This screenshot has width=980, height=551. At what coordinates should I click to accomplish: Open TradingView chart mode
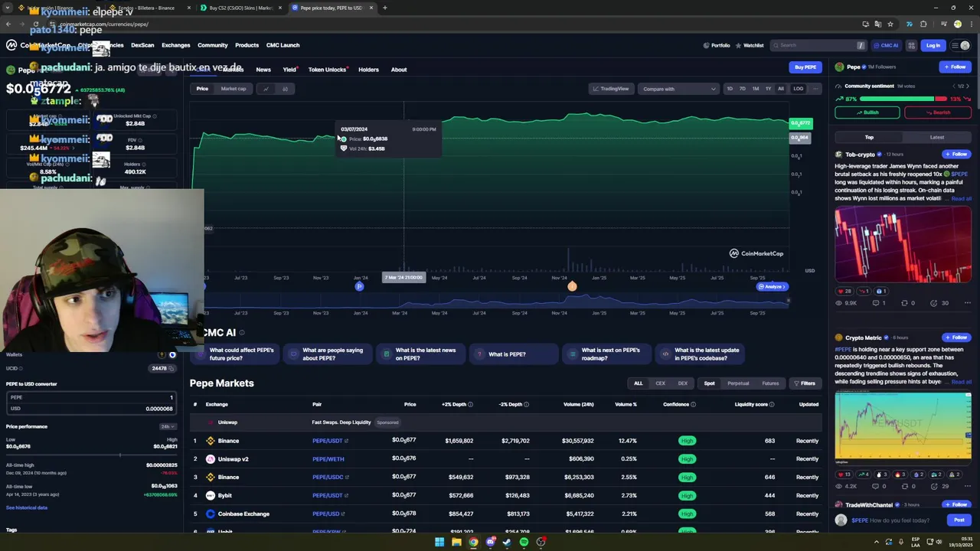click(x=610, y=89)
